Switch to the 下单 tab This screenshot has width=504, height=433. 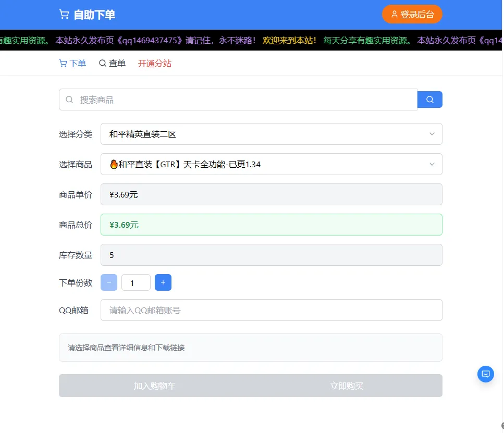[72, 63]
